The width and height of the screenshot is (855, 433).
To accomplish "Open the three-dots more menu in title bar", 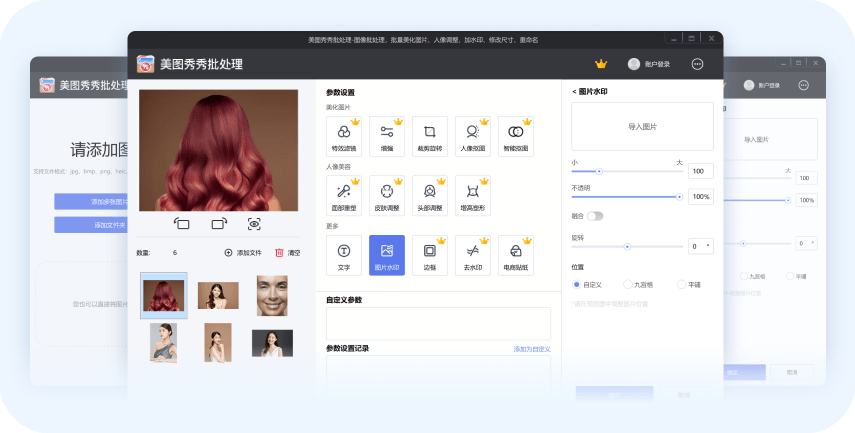I will [697, 64].
